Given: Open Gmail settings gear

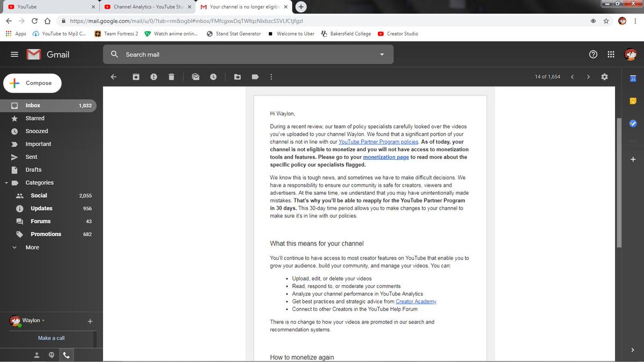Looking at the screenshot, I should pyautogui.click(x=604, y=77).
